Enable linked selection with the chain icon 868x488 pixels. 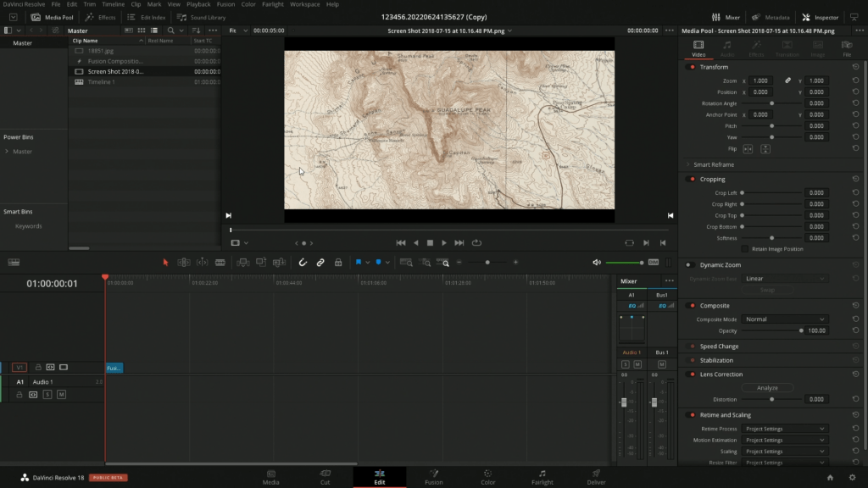pos(320,263)
